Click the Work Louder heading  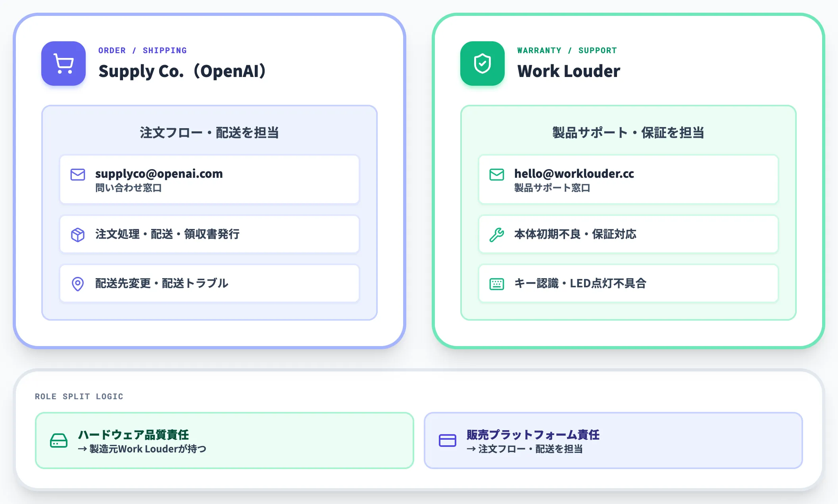pos(569,71)
